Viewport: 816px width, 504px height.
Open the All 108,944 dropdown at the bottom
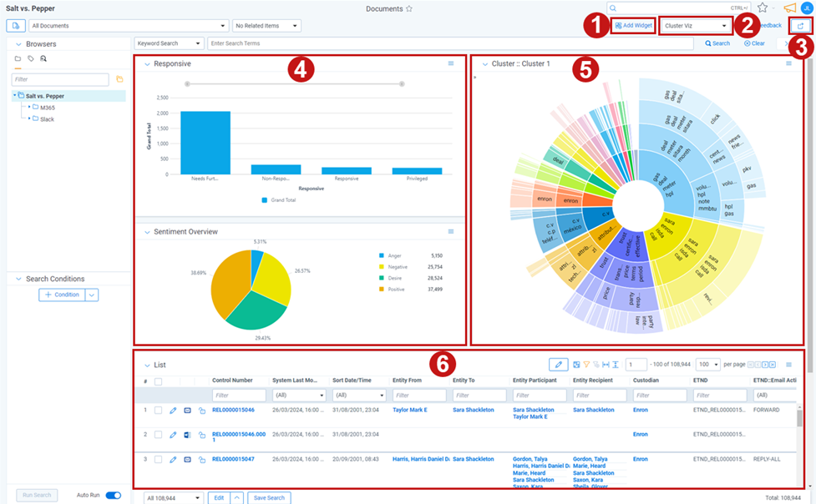[x=173, y=498]
